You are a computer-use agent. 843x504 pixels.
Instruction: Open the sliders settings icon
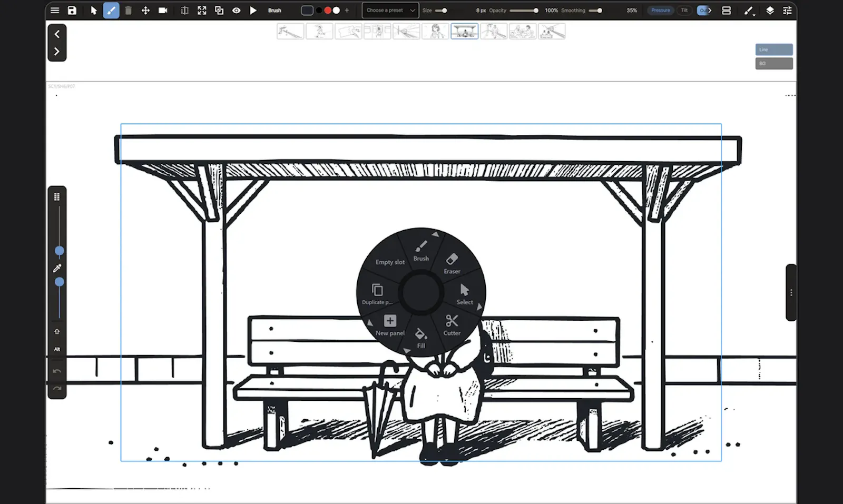[787, 11]
